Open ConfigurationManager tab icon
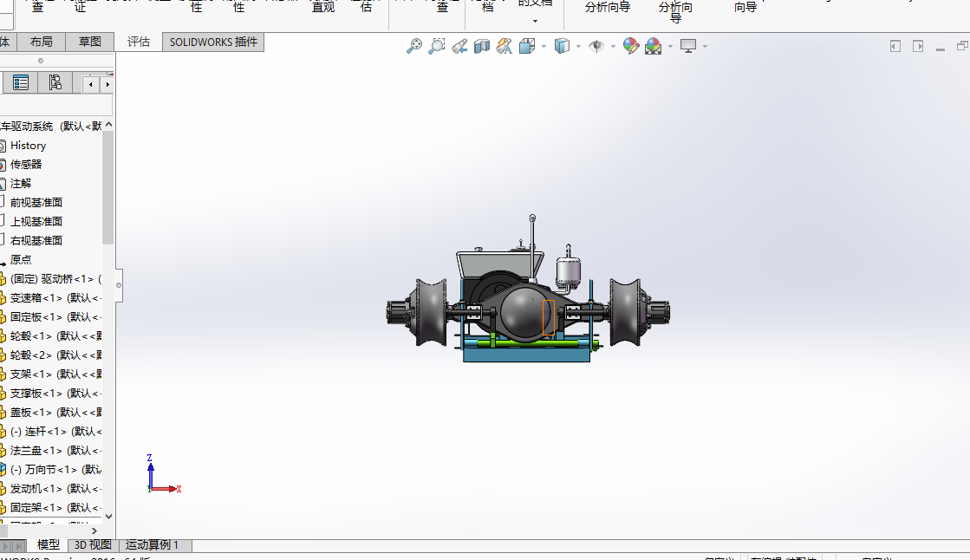The width and height of the screenshot is (970, 560). [x=55, y=82]
